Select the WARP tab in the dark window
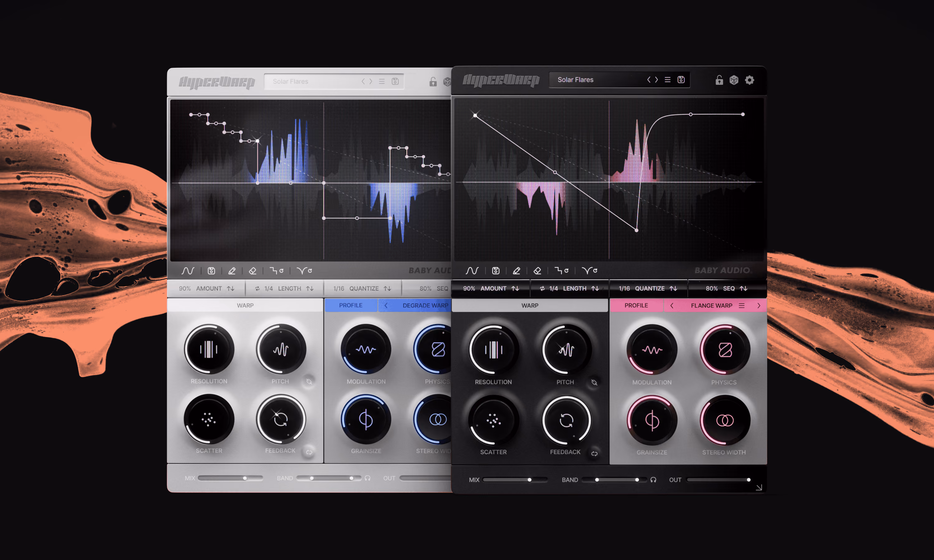The width and height of the screenshot is (934, 560). [530, 305]
